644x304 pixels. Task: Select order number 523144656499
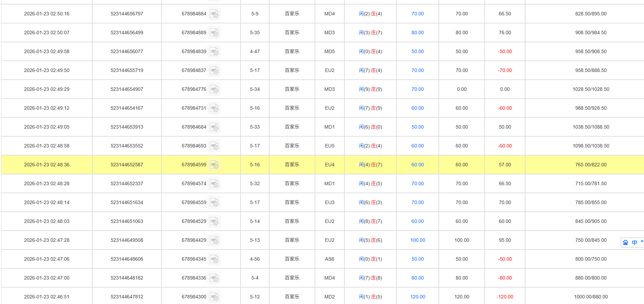pyautogui.click(x=127, y=33)
